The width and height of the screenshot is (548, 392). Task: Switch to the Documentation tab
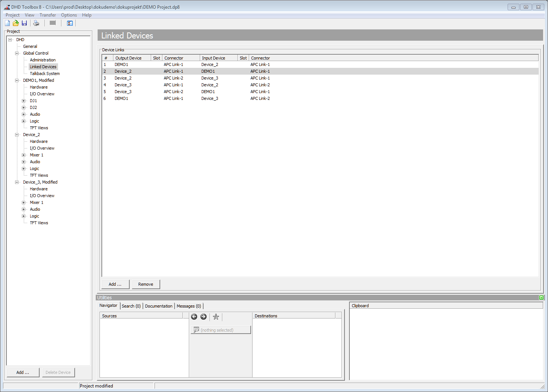[158, 306]
